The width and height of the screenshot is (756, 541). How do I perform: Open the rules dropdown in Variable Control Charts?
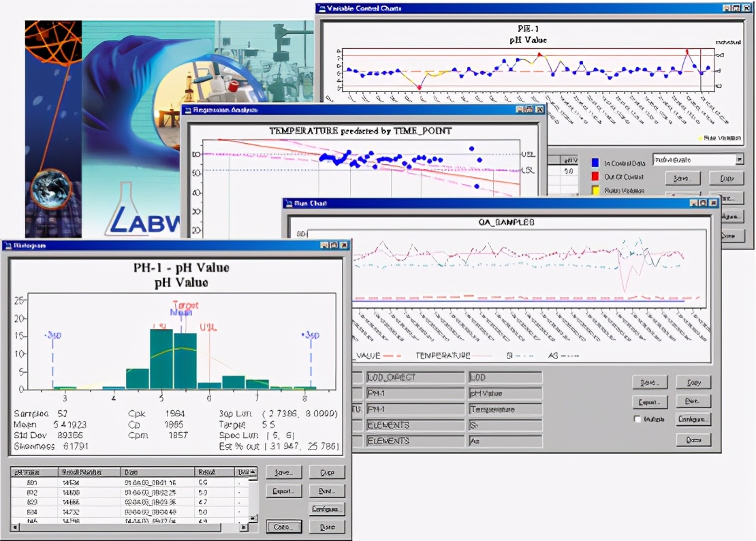click(739, 159)
